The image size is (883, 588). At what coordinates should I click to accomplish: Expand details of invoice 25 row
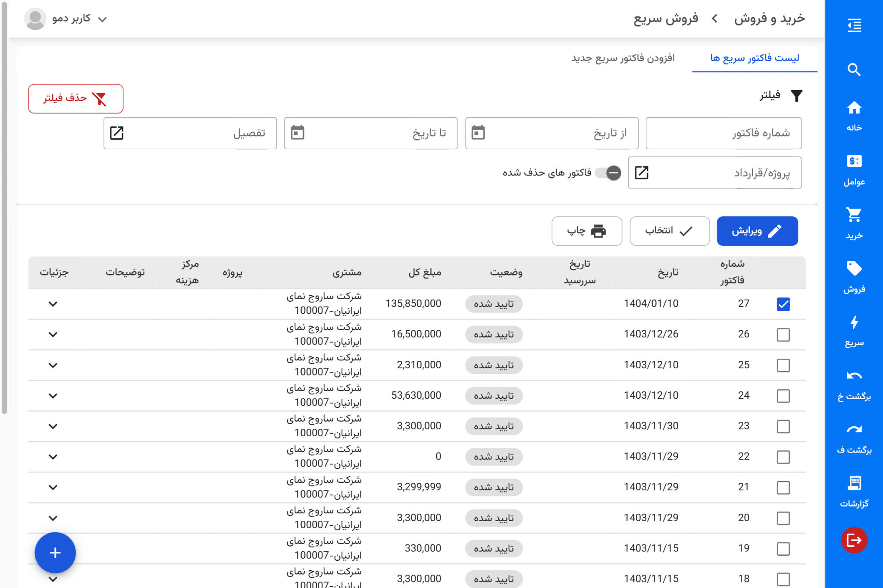click(x=53, y=365)
